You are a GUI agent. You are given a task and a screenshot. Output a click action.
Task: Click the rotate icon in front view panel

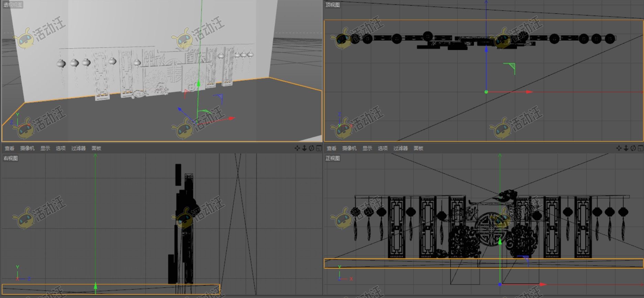633,148
